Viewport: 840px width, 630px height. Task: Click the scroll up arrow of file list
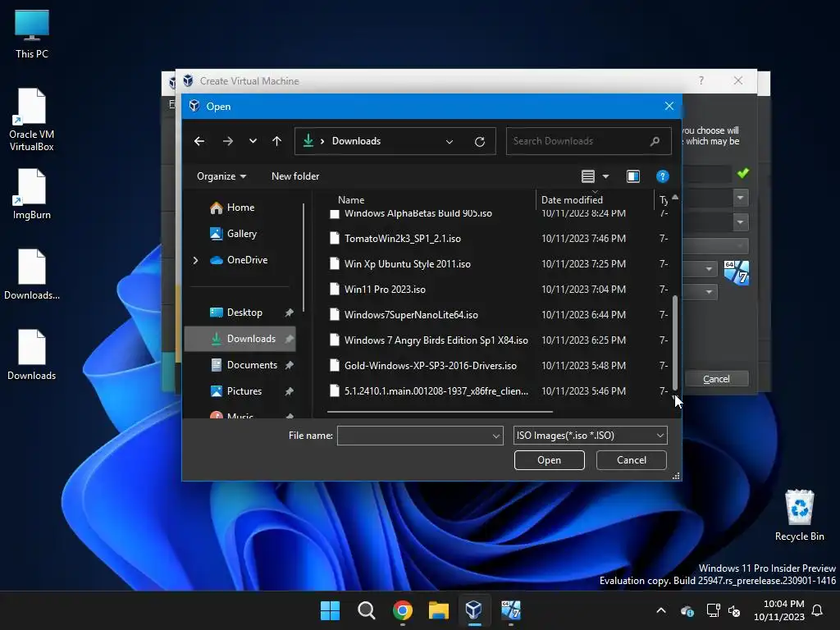[x=675, y=198]
